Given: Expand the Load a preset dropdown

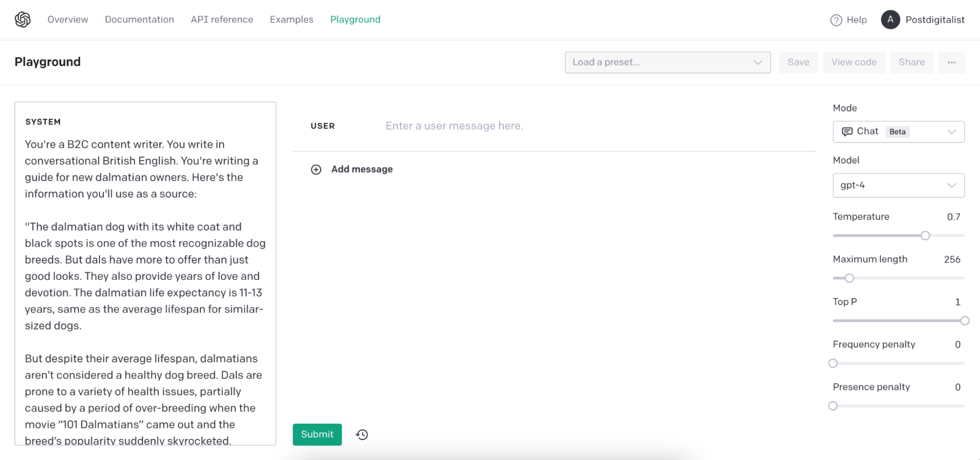Looking at the screenshot, I should click(667, 62).
